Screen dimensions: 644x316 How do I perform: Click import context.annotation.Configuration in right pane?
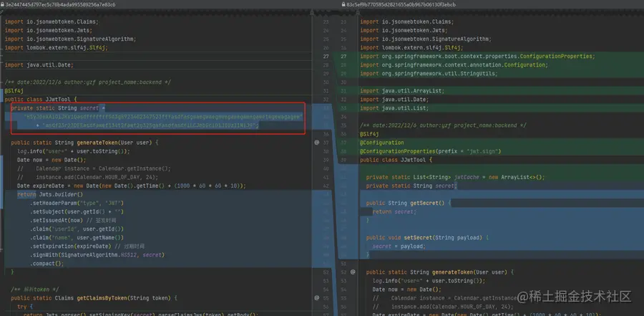coord(454,65)
